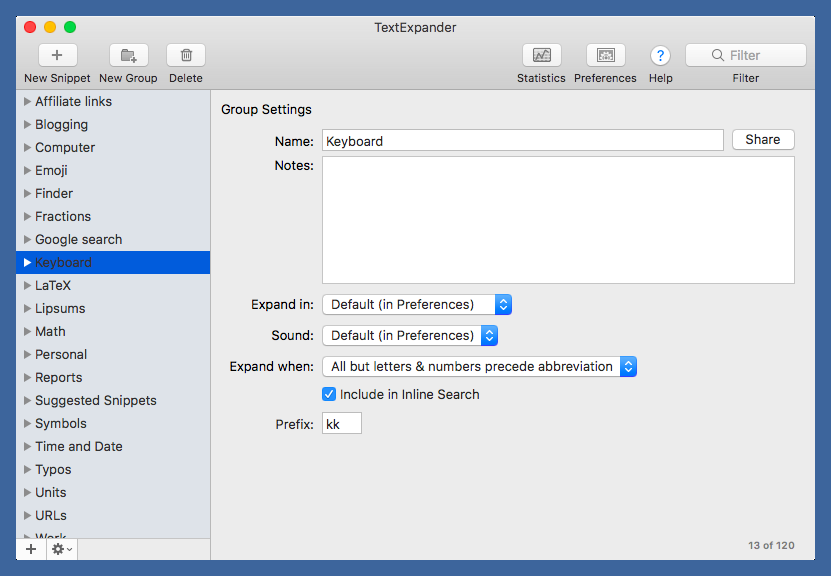Open the Statistics chart icon

point(541,56)
